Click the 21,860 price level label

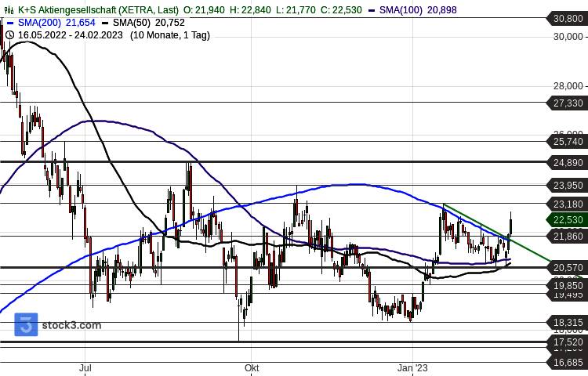click(x=568, y=237)
